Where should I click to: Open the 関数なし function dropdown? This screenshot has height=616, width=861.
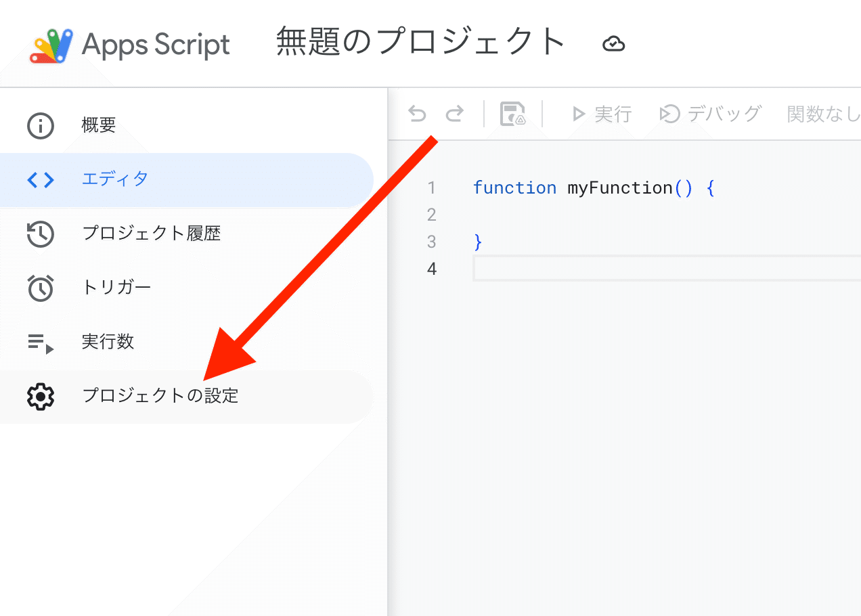click(822, 114)
